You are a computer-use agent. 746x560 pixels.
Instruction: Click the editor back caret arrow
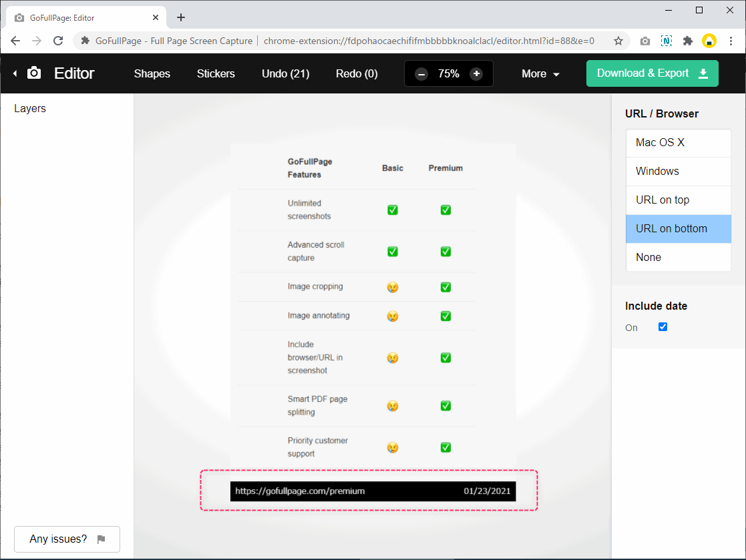15,73
